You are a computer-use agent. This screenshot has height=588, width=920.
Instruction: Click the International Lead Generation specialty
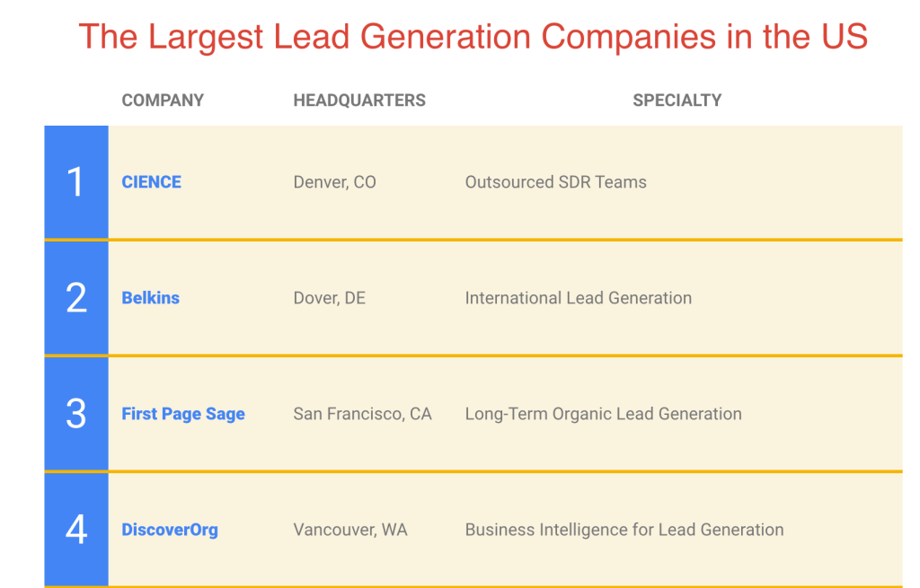pyautogui.click(x=579, y=298)
